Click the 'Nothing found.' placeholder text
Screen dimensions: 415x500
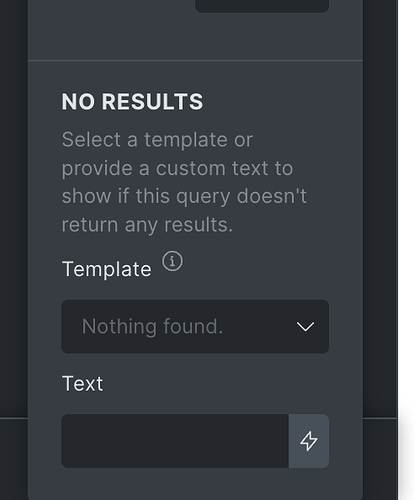pos(152,326)
